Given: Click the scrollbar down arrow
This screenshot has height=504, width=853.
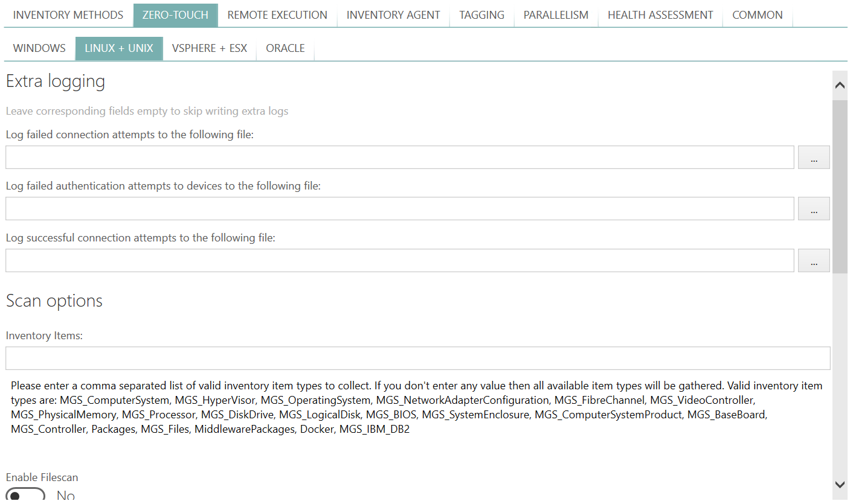Looking at the screenshot, I should click(839, 484).
